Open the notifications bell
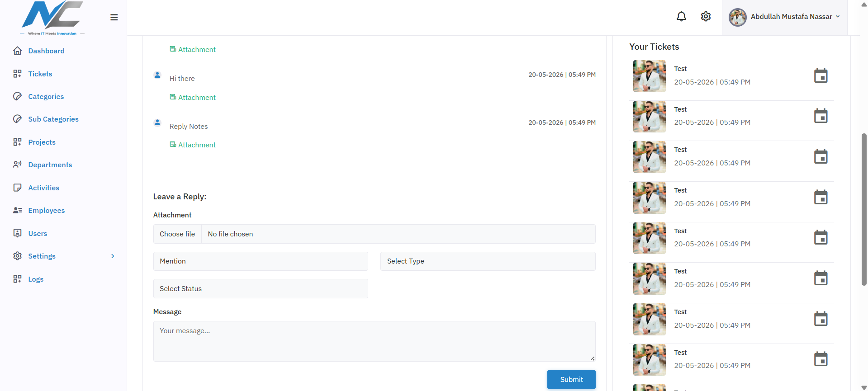Screen dimensions: 868x391 681,17
